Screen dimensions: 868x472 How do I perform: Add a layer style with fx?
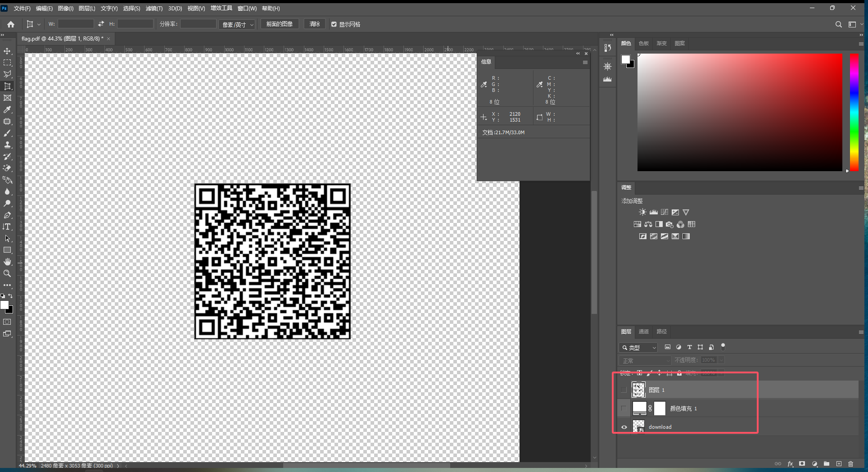(x=790, y=463)
